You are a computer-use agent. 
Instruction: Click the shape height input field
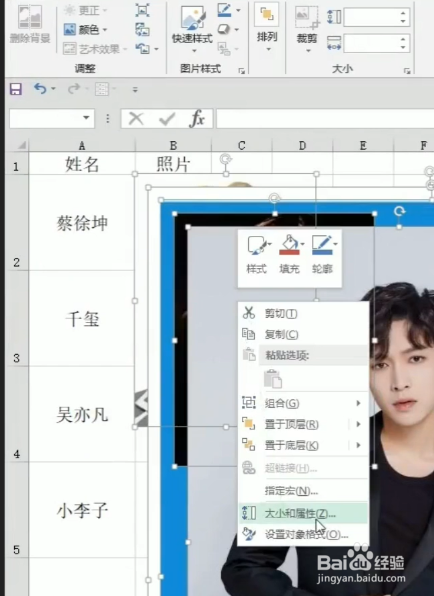(x=371, y=17)
